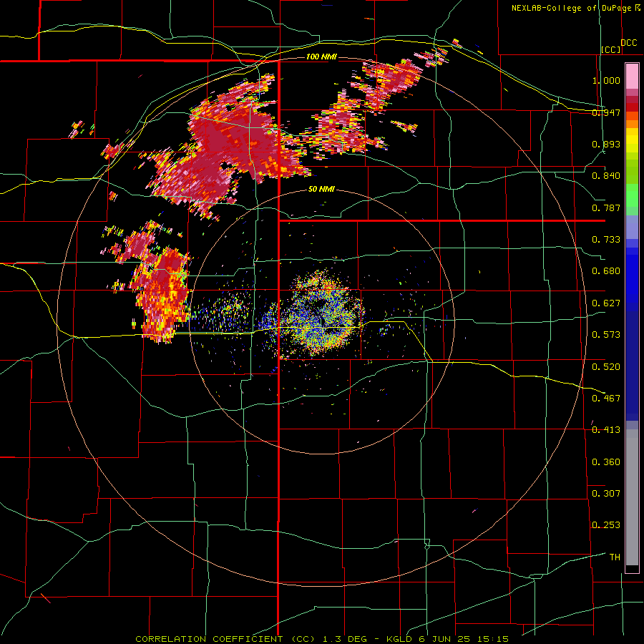
Task: Click the 50 NMI range ring label
Action: pyautogui.click(x=321, y=190)
